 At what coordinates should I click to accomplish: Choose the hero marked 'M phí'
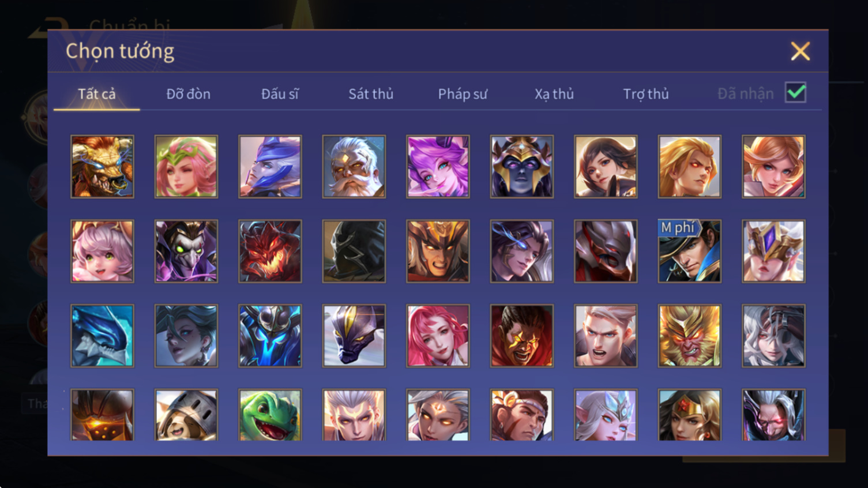[x=689, y=251]
